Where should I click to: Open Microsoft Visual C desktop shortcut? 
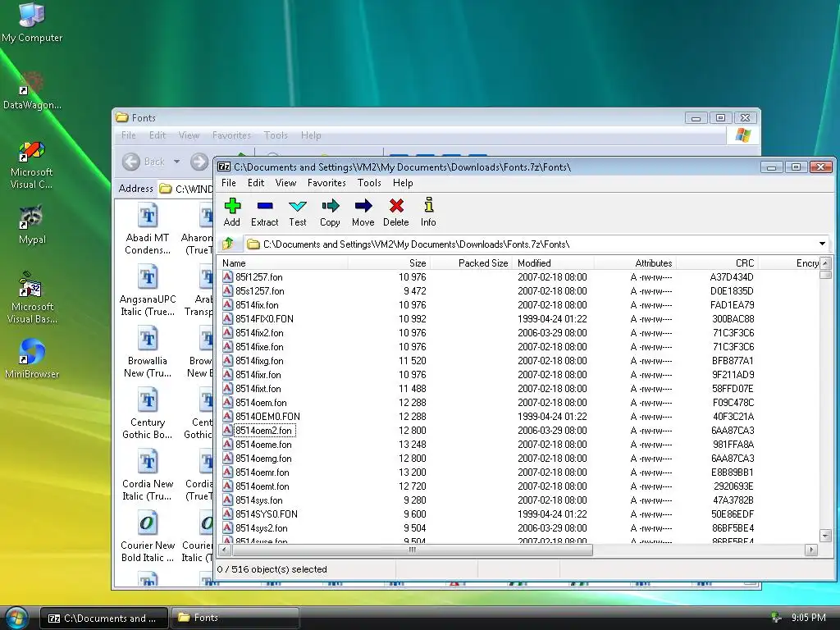pyautogui.click(x=32, y=165)
